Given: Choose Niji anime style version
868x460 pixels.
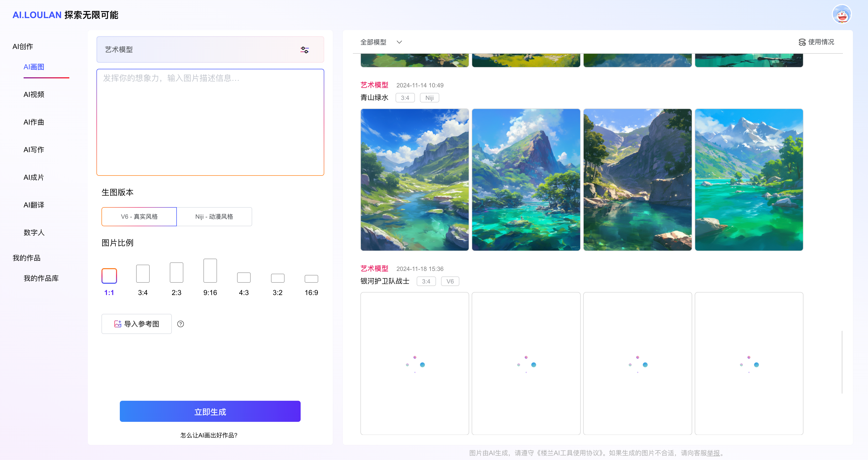Looking at the screenshot, I should click(x=214, y=216).
